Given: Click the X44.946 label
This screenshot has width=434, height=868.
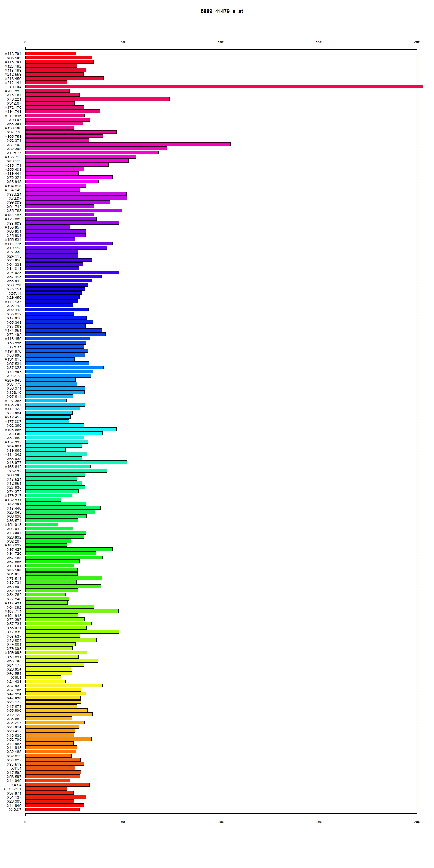Looking at the screenshot, I should (x=14, y=805).
